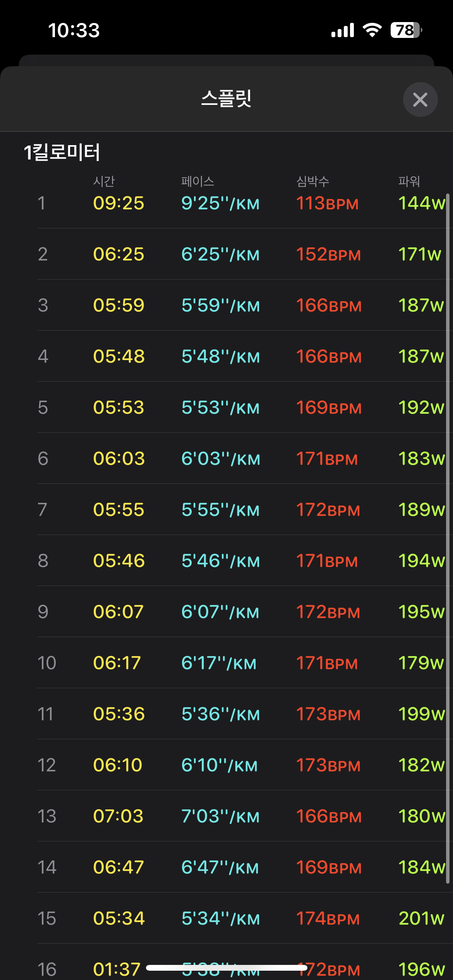Select the 6'25''/KM pace in split 2

pos(220,254)
